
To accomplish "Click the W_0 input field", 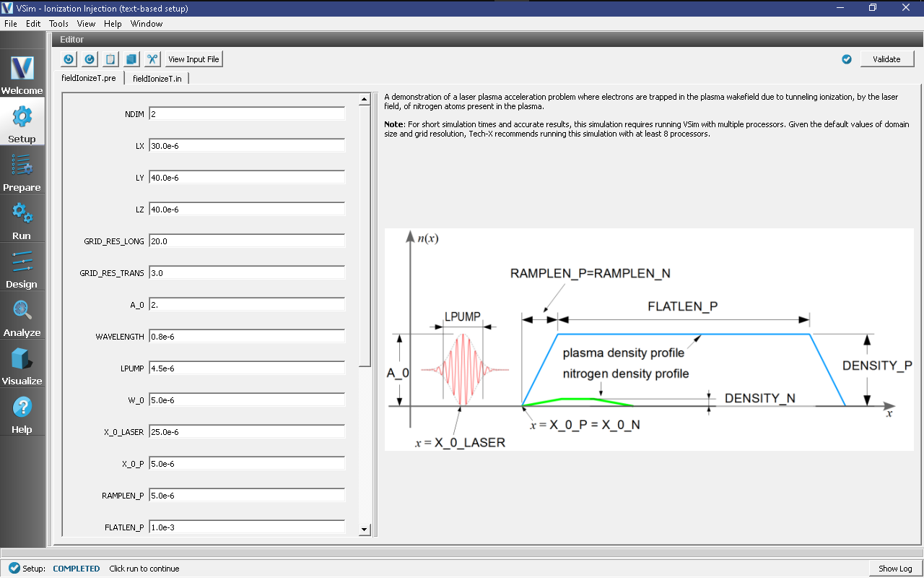I will [246, 400].
